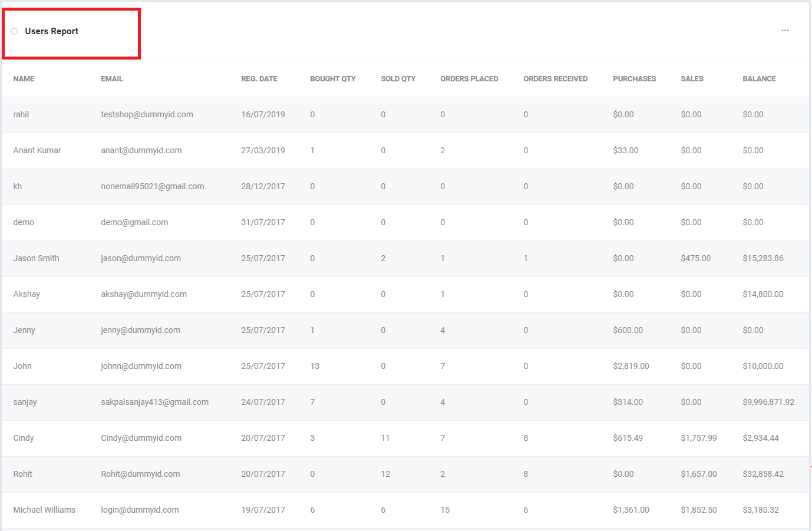This screenshot has width=812, height=531.
Task: Click sanjay's $314.00 purchases value
Action: (628, 403)
